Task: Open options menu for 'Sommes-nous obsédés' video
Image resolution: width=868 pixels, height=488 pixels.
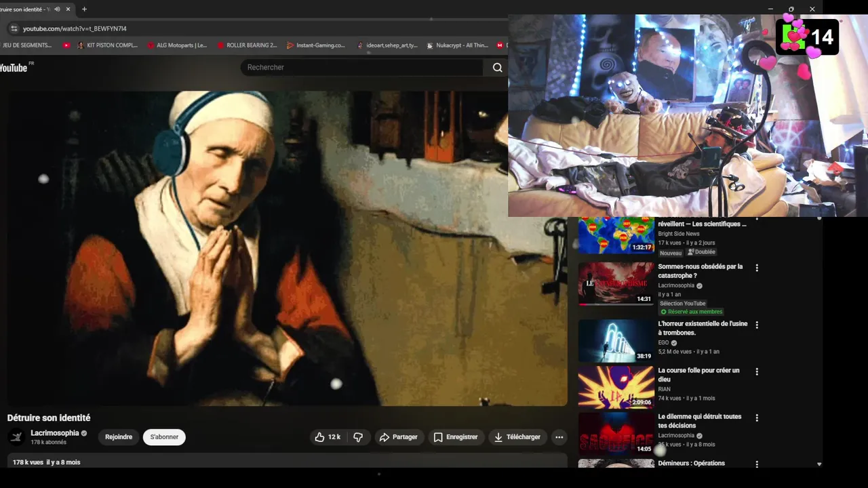Action: tap(757, 268)
